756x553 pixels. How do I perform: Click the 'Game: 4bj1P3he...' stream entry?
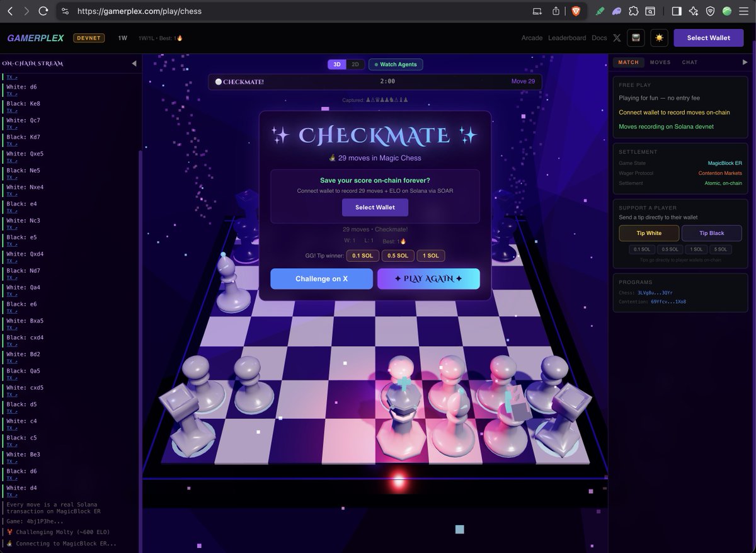[x=35, y=521]
